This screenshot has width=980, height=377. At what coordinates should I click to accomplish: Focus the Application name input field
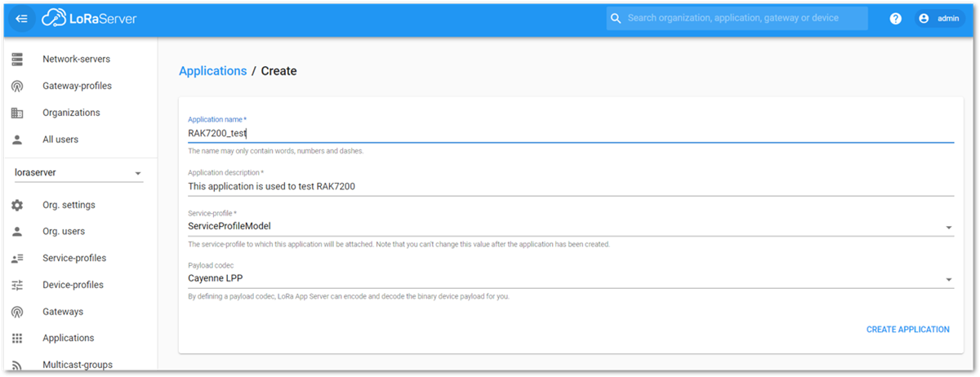click(571, 133)
